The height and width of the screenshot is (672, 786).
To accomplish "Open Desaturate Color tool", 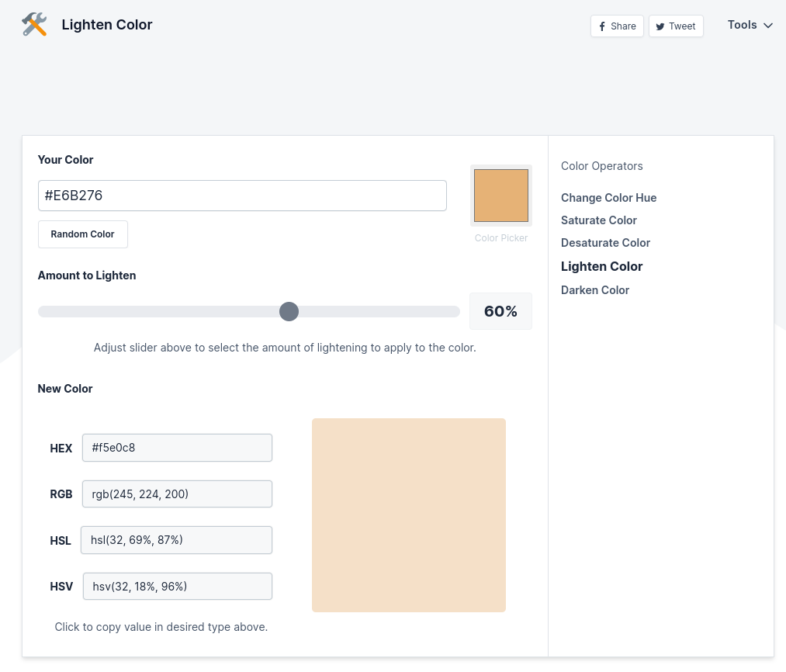I will tap(605, 243).
